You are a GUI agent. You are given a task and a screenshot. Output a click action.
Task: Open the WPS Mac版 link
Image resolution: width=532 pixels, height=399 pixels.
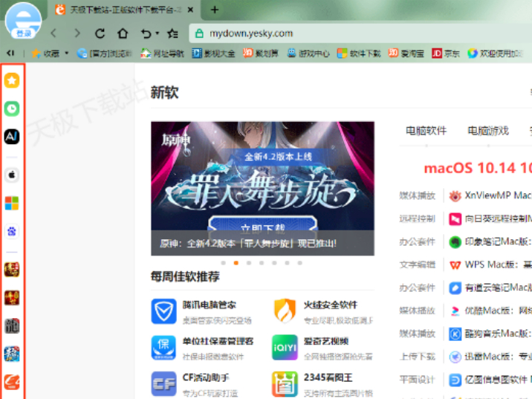click(x=490, y=265)
